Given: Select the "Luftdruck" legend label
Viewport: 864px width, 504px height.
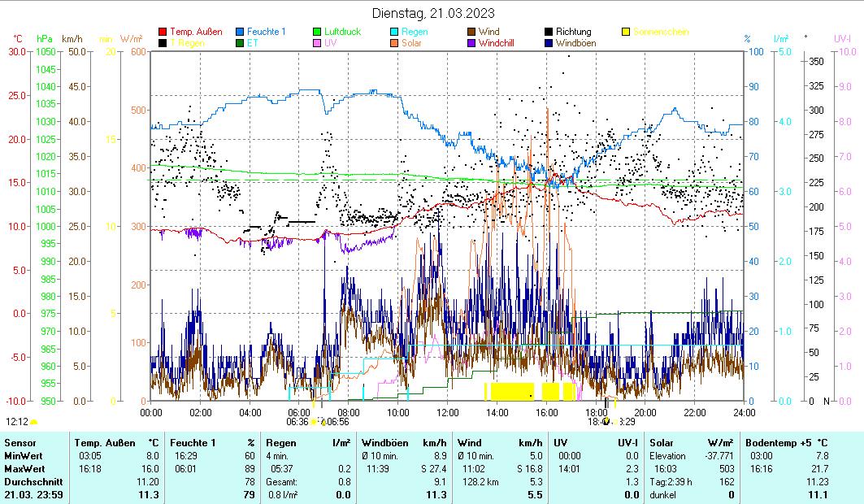Looking at the screenshot, I should coord(343,32).
